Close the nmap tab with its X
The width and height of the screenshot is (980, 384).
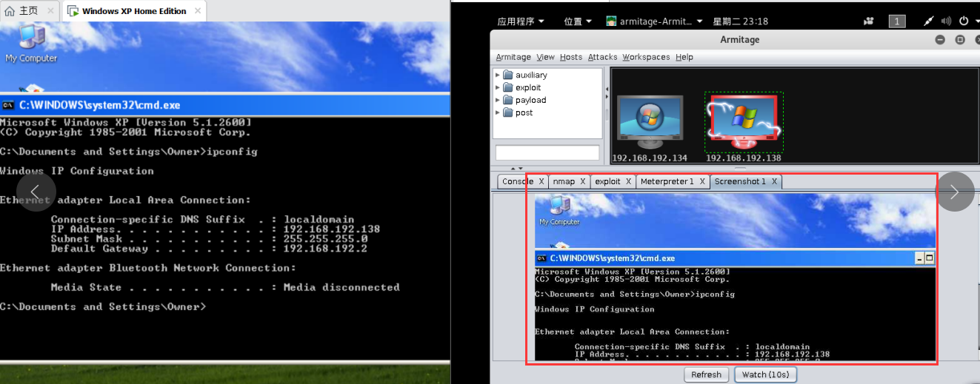click(583, 181)
